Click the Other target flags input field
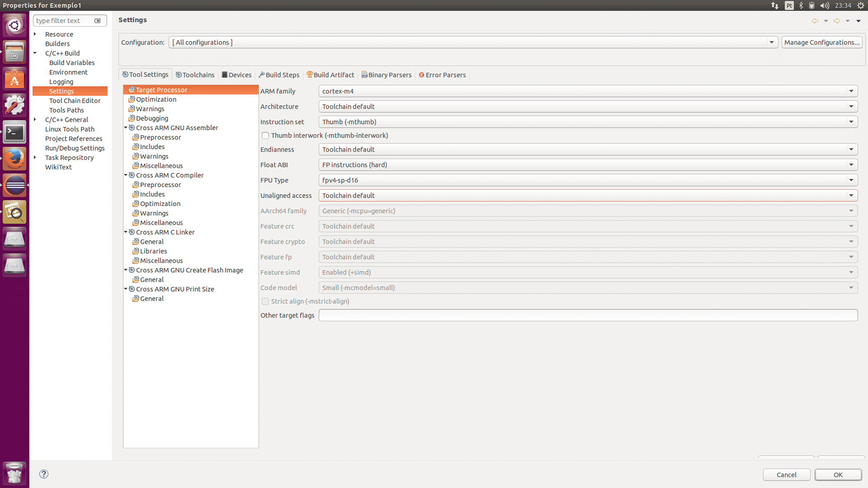The width and height of the screenshot is (868, 488). (588, 315)
